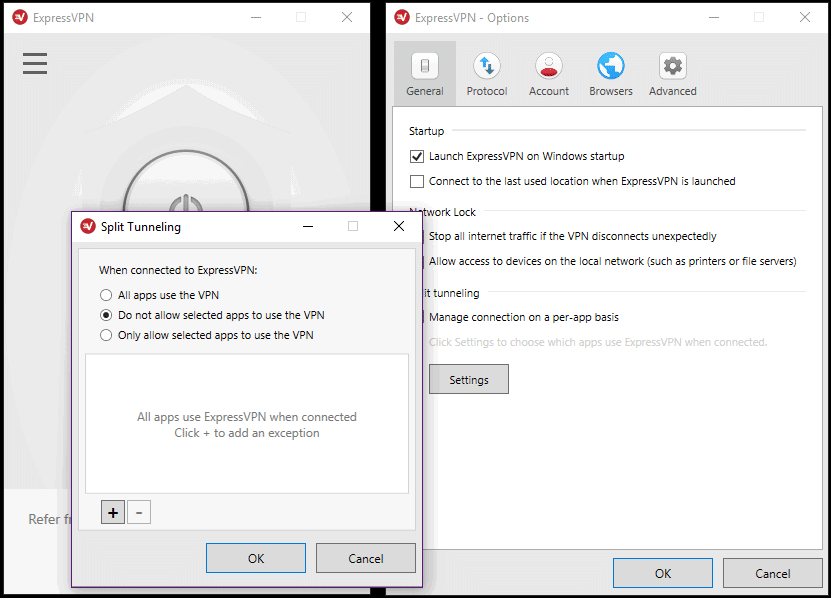Click the empty app exceptions list box
831x598 pixels.
point(247,424)
